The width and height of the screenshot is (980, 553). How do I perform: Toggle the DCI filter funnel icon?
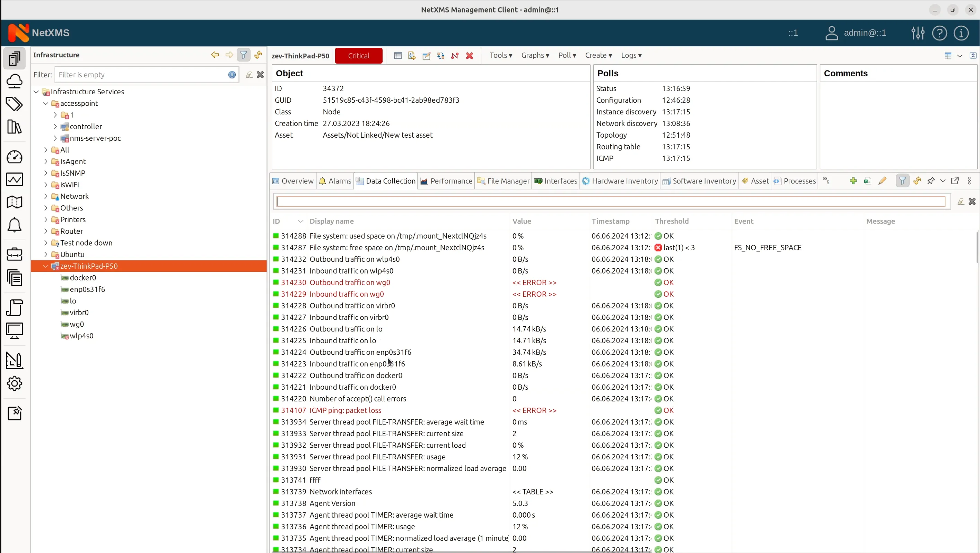point(902,181)
